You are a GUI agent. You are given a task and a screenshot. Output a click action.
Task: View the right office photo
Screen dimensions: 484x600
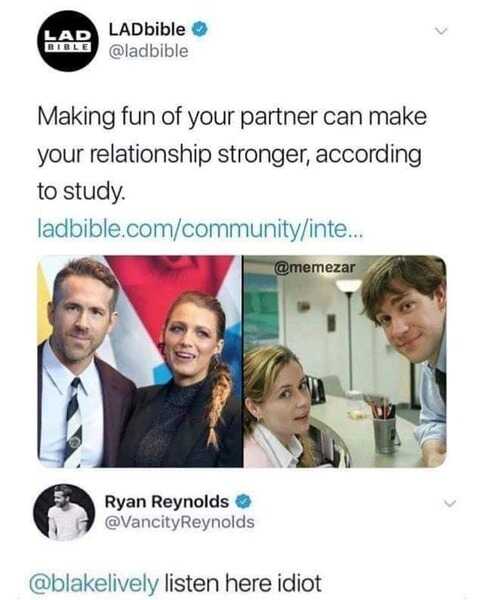coord(345,361)
